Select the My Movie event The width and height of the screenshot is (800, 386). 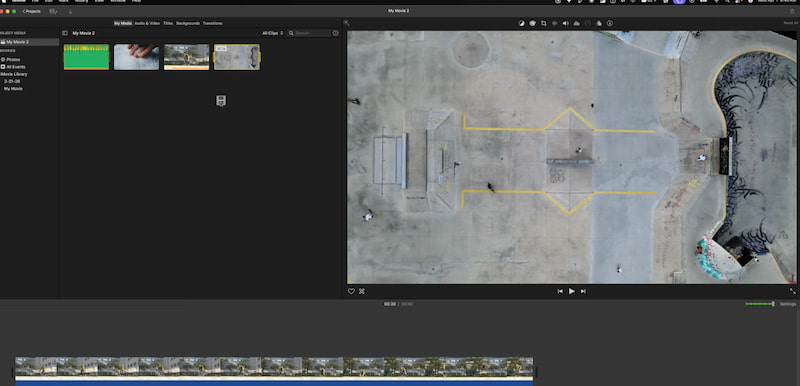pos(13,89)
